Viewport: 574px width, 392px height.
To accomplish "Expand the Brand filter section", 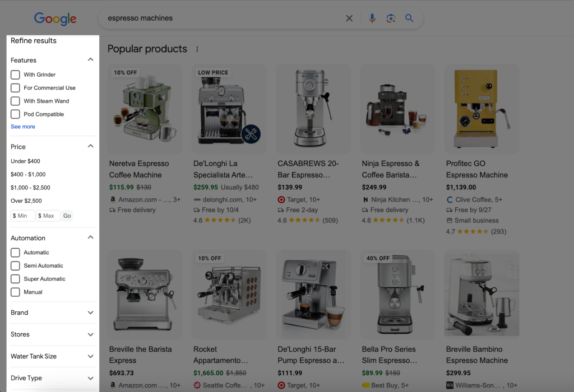I will [x=90, y=313].
